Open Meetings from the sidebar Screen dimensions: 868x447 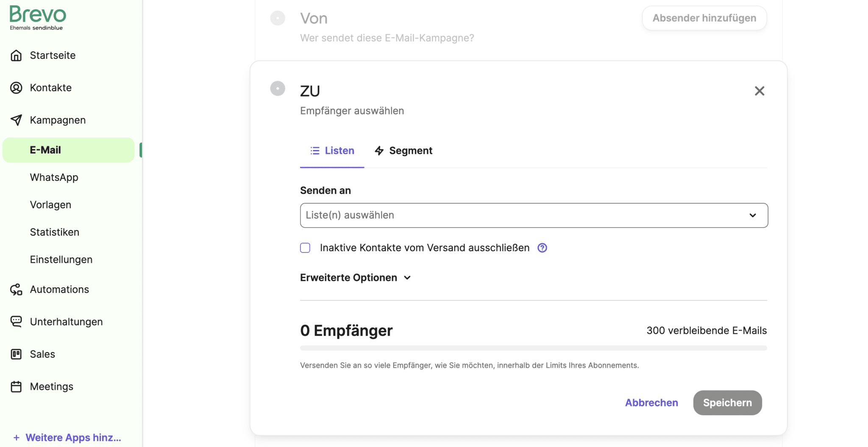pyautogui.click(x=51, y=386)
